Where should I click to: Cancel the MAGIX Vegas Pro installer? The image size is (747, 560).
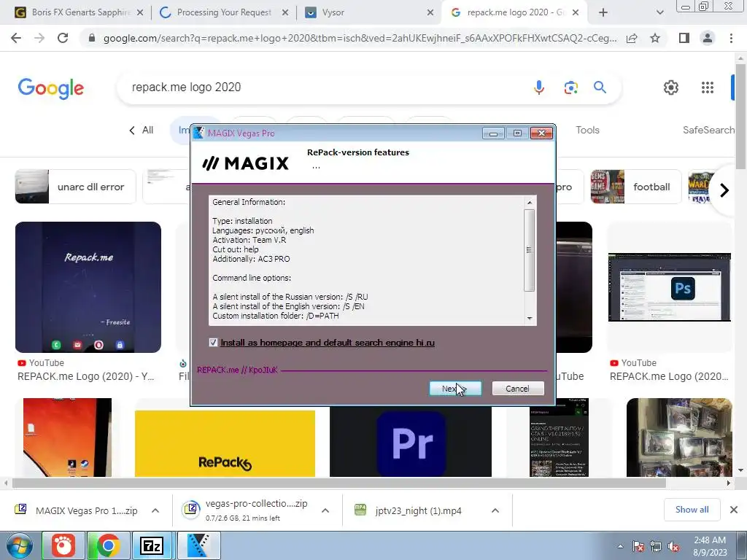(517, 389)
